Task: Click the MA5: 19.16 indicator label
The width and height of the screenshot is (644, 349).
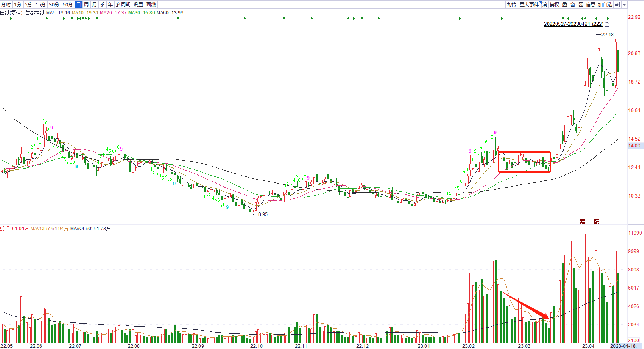Action: (58, 13)
